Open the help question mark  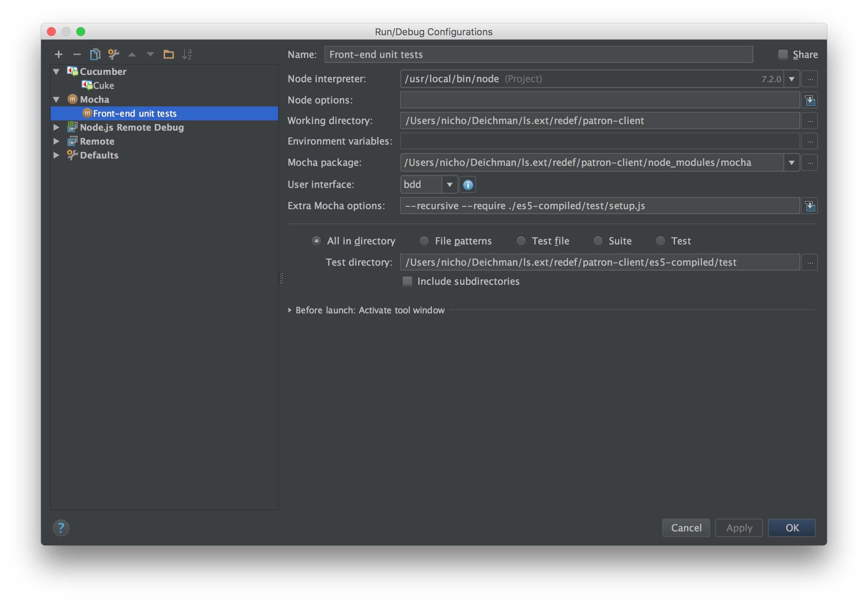tap(61, 528)
